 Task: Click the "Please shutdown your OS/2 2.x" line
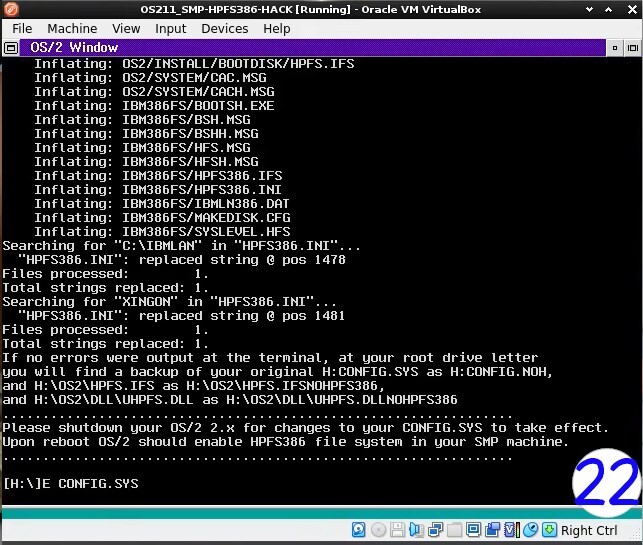(306, 427)
